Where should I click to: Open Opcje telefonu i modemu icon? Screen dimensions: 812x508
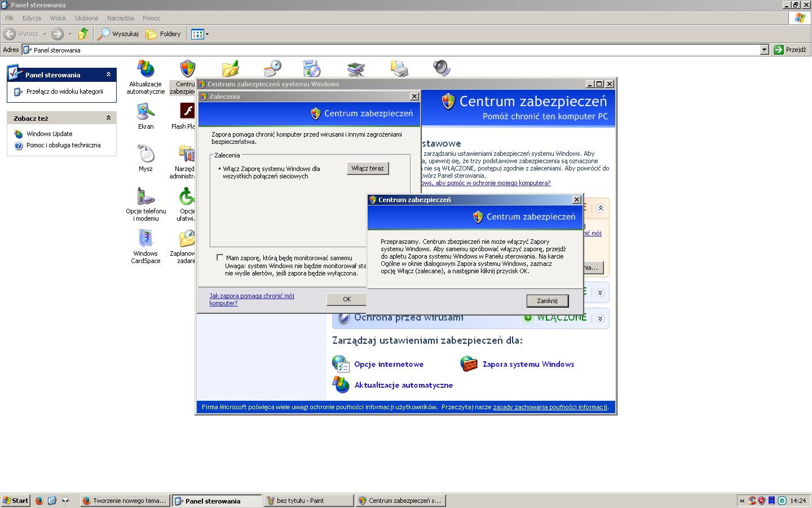coord(145,204)
